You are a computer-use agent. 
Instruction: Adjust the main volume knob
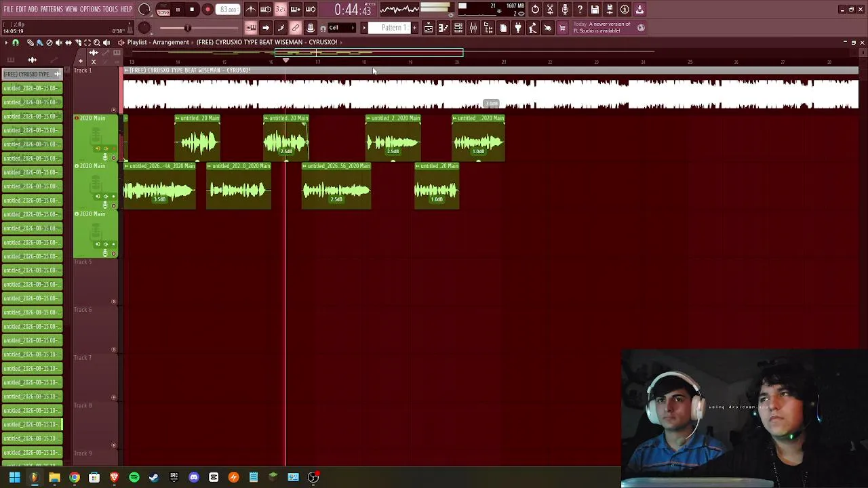pyautogui.click(x=144, y=9)
